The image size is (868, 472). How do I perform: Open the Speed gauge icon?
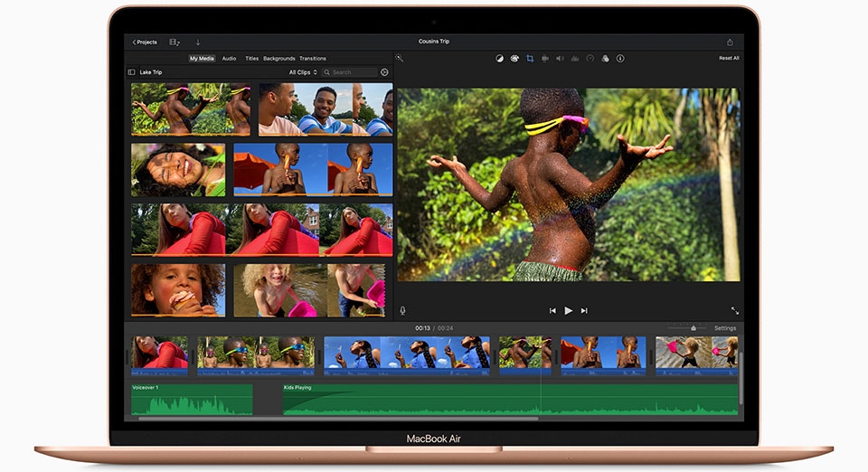point(590,58)
